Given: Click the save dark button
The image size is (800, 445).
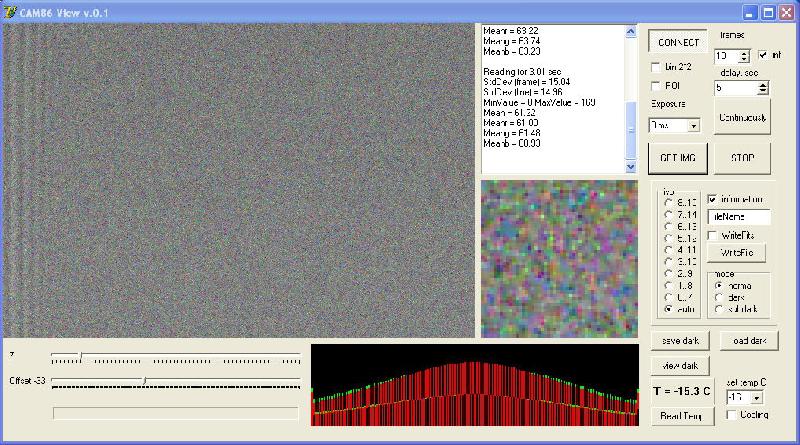Looking at the screenshot, I should [681, 340].
